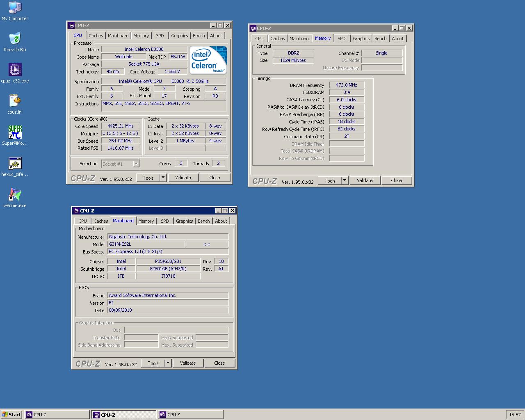Click the Gigabyte Technology manufacturer field

tap(168, 237)
